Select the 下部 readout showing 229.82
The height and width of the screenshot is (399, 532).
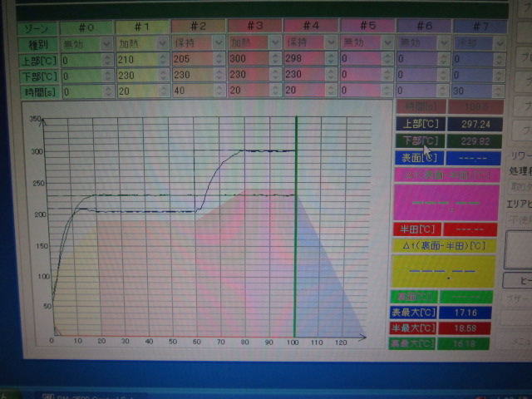(x=474, y=140)
